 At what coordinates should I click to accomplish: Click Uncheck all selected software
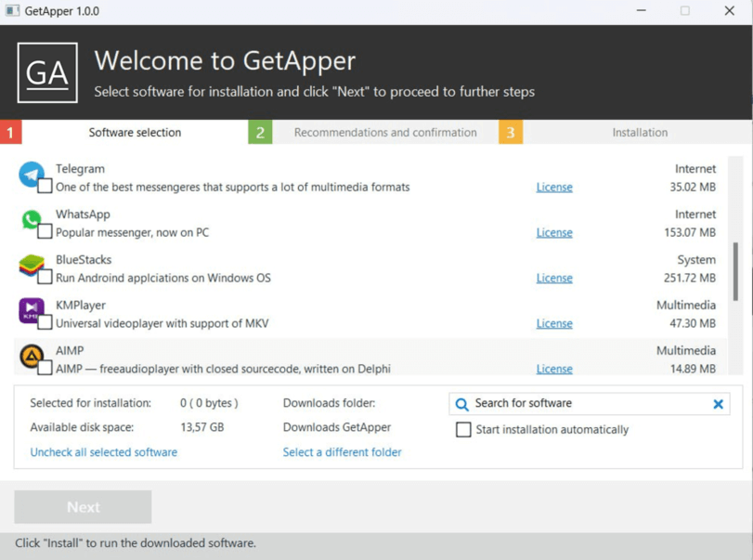click(x=104, y=452)
